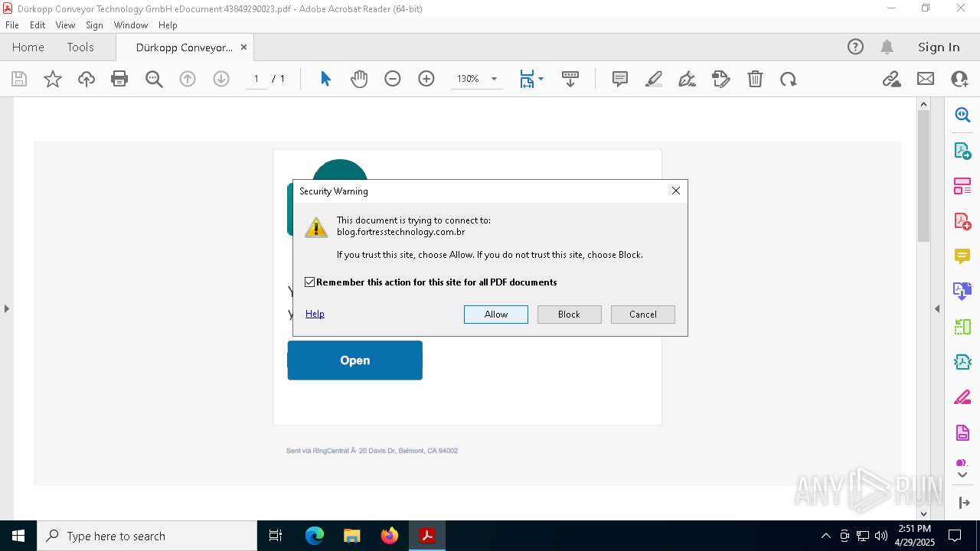Click the volume speaker tray icon
980x551 pixels.
pyautogui.click(x=880, y=536)
